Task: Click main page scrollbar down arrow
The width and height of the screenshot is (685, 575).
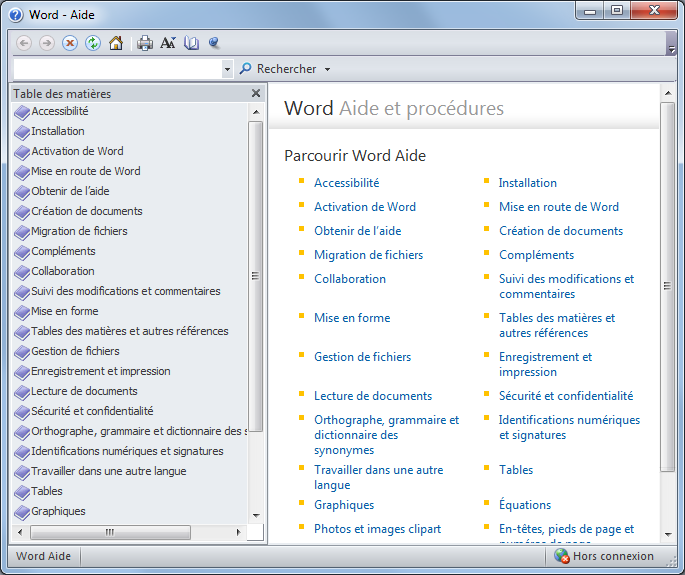Action: (668, 534)
